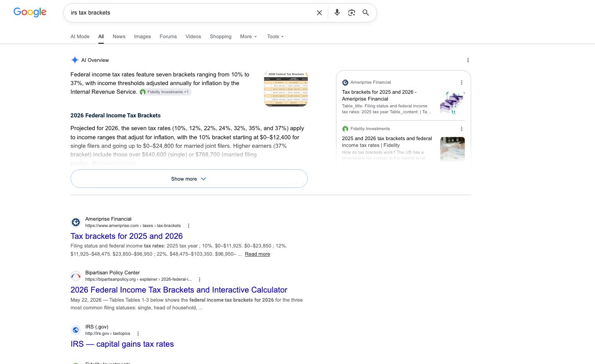Open options for Fidelity source card
Screen dimensions: 595x364
tap(462, 129)
